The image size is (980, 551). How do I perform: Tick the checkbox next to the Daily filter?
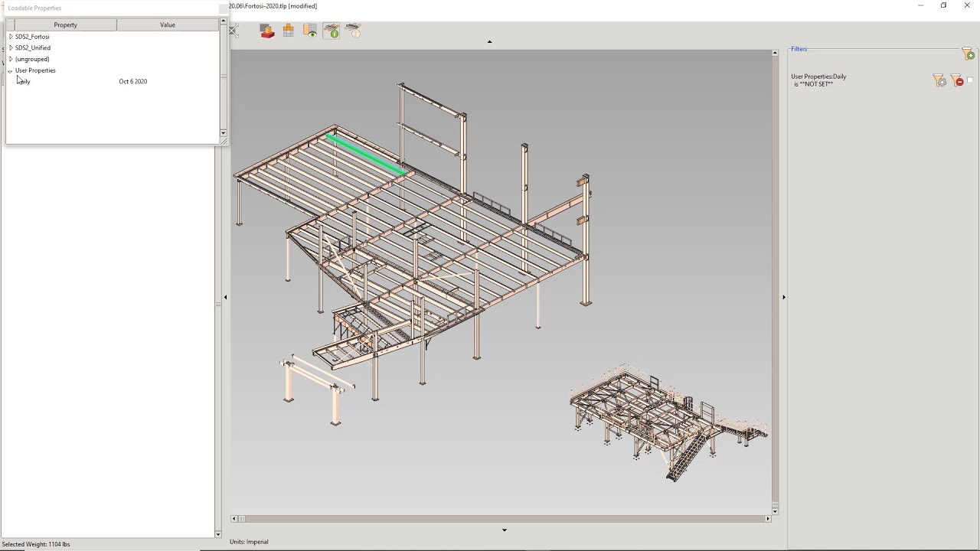coord(970,80)
